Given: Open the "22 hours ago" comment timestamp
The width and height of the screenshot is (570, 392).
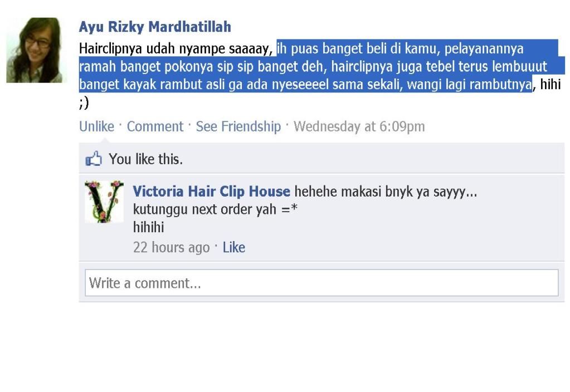Looking at the screenshot, I should 172,247.
